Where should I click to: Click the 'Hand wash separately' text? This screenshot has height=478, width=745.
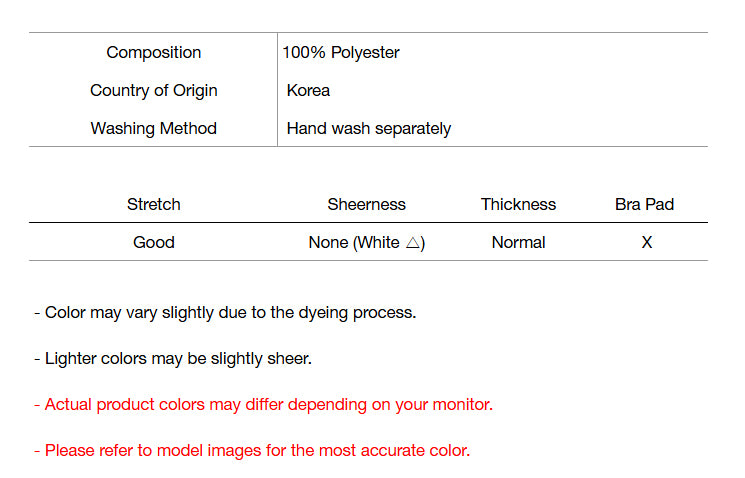[x=368, y=129]
